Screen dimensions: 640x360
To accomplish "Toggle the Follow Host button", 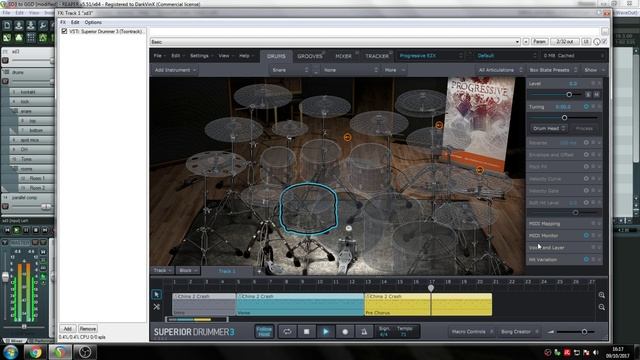I will pyautogui.click(x=264, y=331).
